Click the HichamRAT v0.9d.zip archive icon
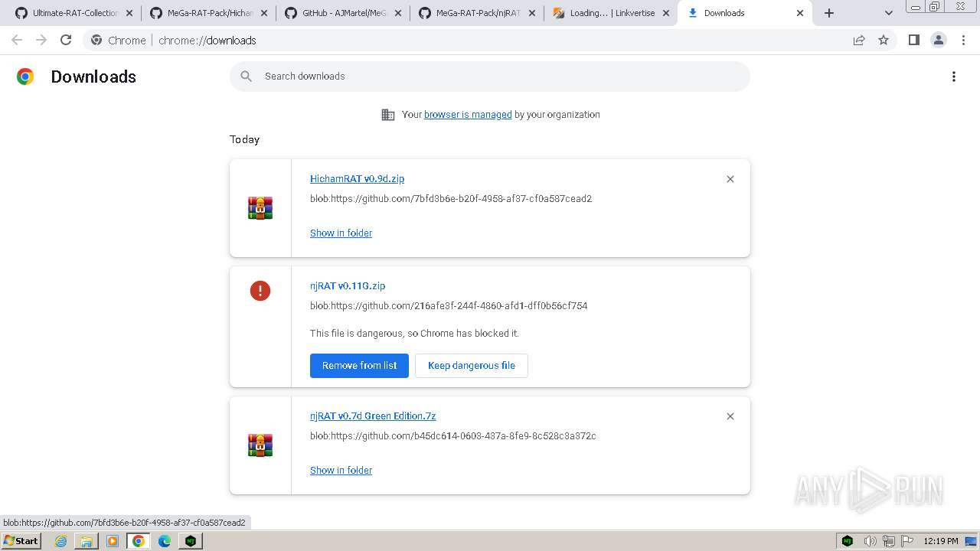980x551 pixels. (260, 208)
